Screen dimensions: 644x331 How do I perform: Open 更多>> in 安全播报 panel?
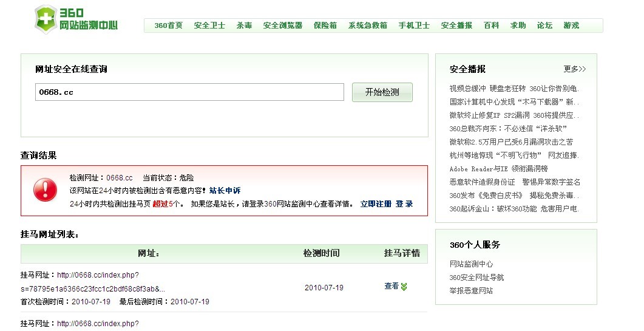coord(574,69)
